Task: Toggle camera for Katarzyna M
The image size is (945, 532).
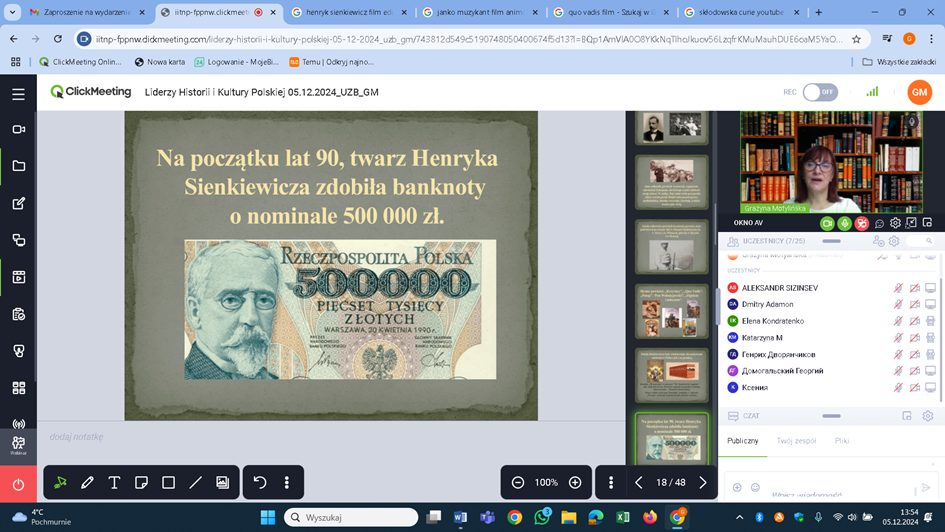Action: point(914,338)
